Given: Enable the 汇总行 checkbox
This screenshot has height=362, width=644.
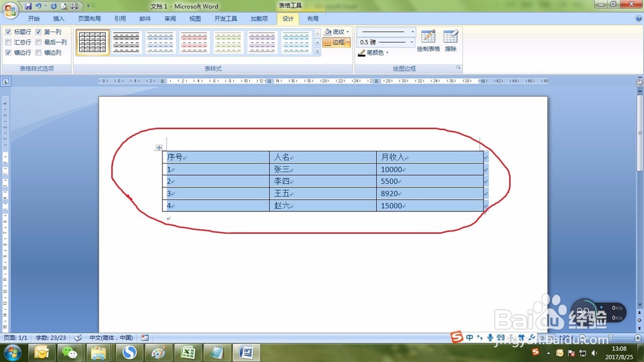Looking at the screenshot, I should [8, 42].
